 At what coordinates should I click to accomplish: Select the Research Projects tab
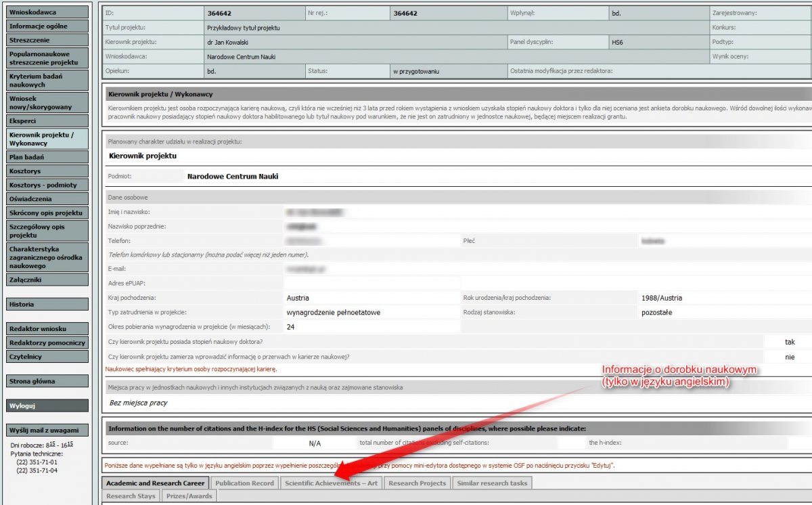pyautogui.click(x=418, y=483)
